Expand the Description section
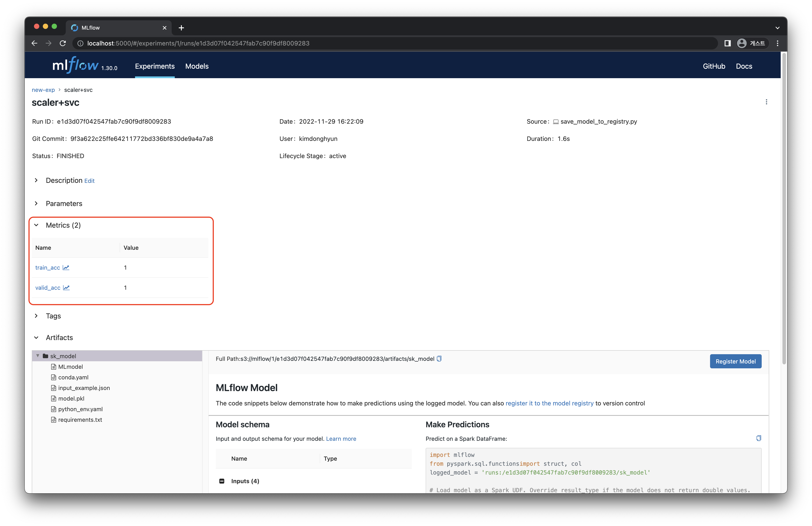The width and height of the screenshot is (812, 526). 36,180
